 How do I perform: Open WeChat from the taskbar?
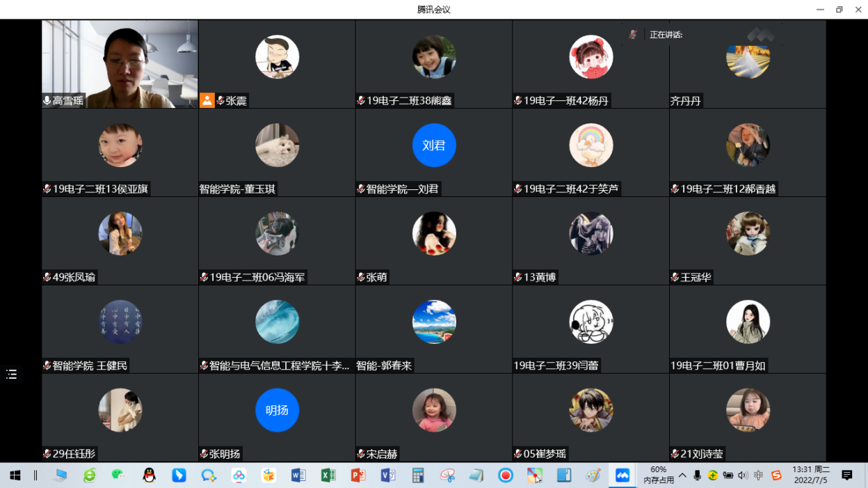(x=119, y=475)
